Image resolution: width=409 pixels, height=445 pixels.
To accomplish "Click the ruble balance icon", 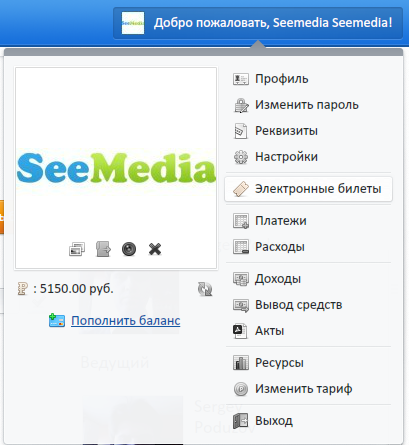I will pos(23,289).
